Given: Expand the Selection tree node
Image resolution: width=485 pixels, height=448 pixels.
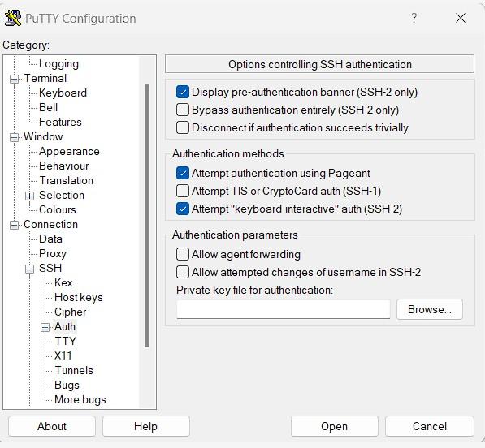Looking at the screenshot, I should coord(30,196).
